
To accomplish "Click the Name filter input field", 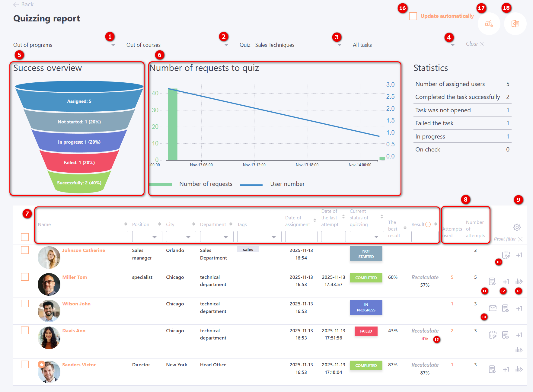I will [83, 237].
